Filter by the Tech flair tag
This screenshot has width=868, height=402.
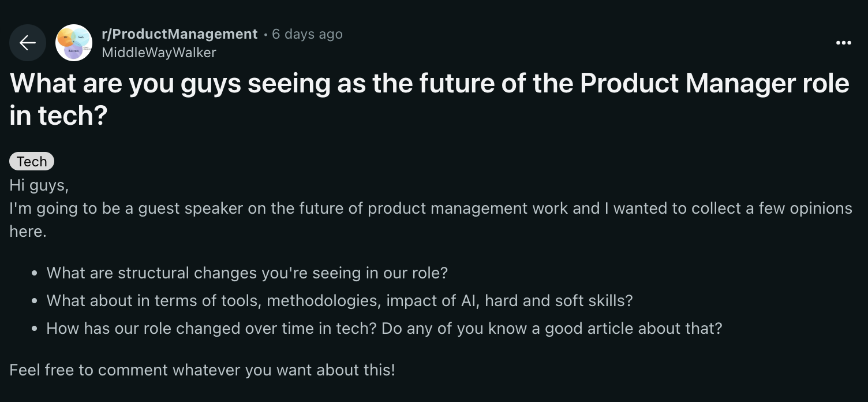pos(32,162)
